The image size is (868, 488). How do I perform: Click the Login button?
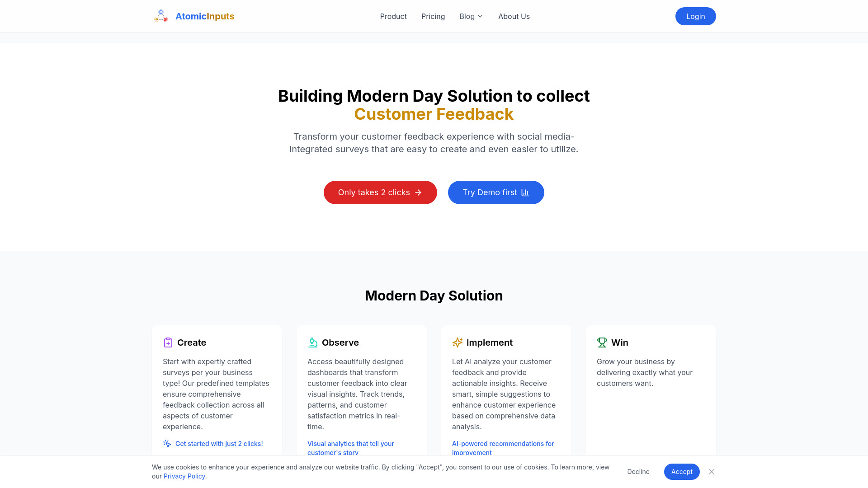click(x=695, y=16)
